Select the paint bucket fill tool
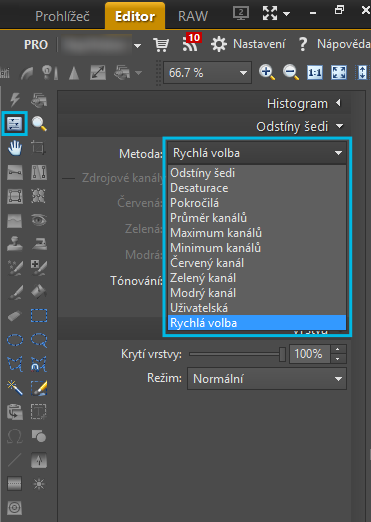This screenshot has width=371, height=522. click(x=39, y=292)
